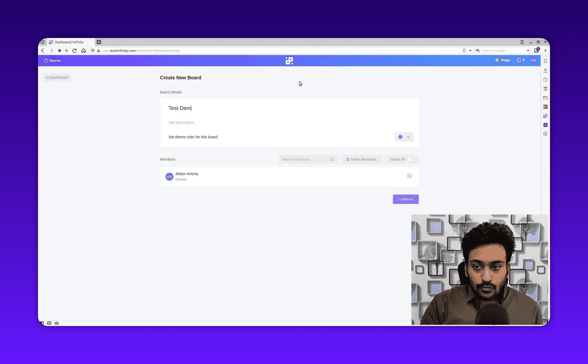Screen dimensions: 588x364
Task: Open the Downloads panel in sidebar
Action: click(545, 70)
